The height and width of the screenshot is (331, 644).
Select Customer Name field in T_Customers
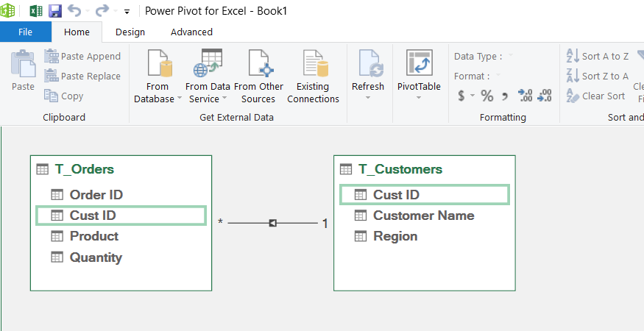[424, 216]
